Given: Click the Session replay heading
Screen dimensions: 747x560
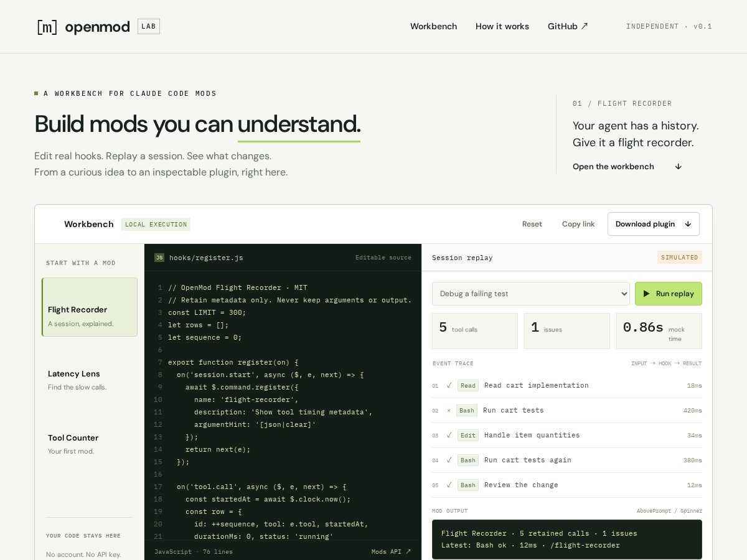Looking at the screenshot, I should click(463, 258).
